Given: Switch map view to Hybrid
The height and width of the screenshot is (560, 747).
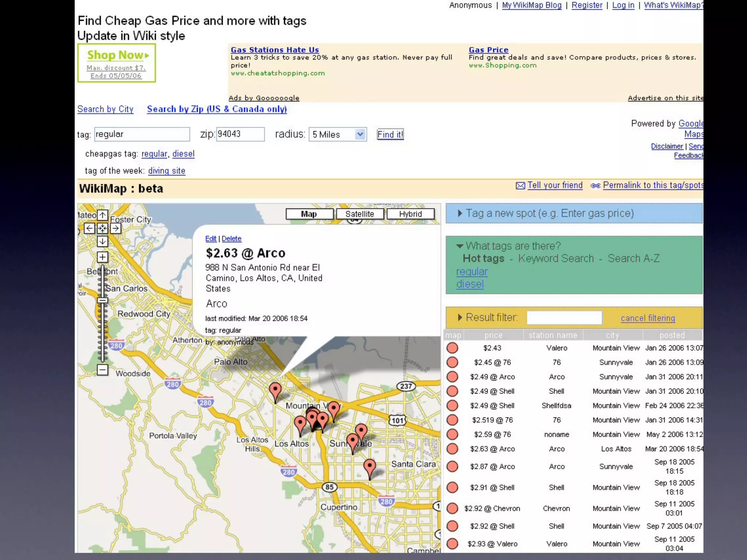Looking at the screenshot, I should tap(410, 214).
